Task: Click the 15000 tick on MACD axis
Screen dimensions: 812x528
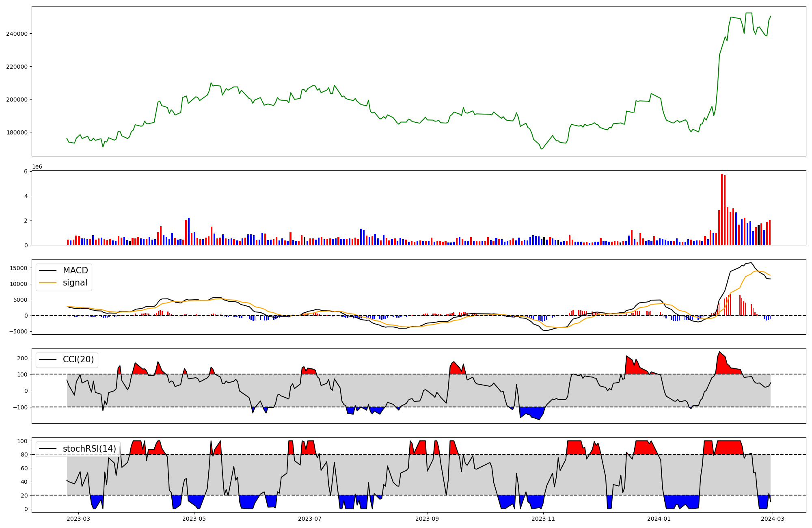Action: click(18, 268)
